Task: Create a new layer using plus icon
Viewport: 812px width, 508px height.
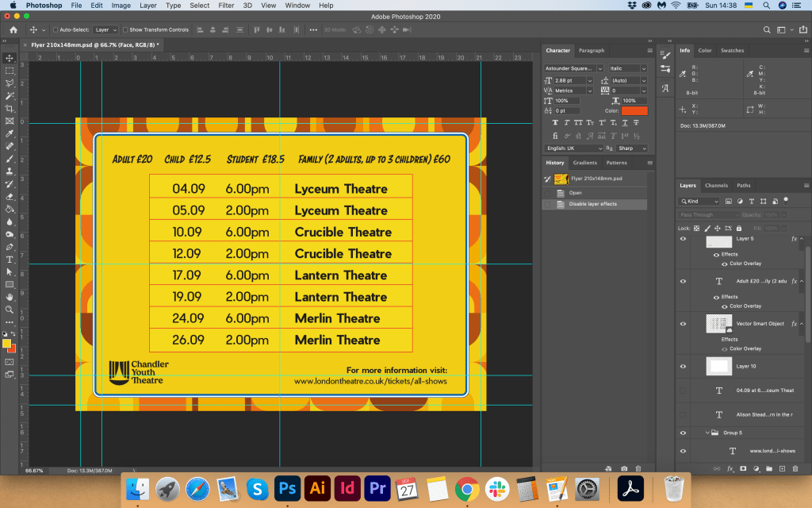Action: [x=782, y=468]
